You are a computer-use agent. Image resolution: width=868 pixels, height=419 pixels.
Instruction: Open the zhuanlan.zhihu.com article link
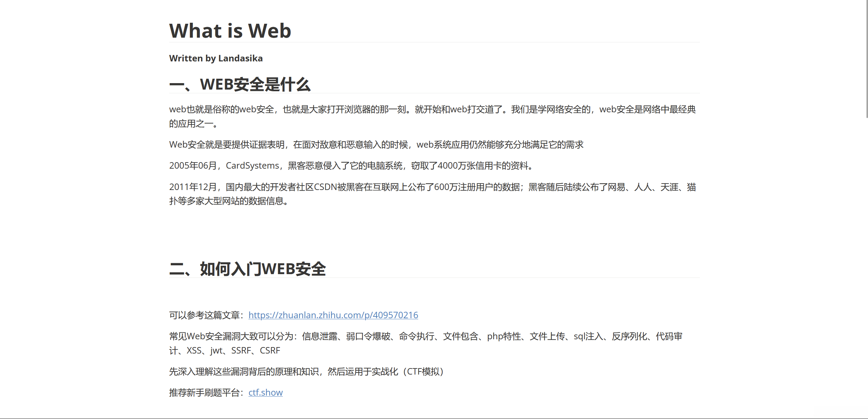coord(333,315)
